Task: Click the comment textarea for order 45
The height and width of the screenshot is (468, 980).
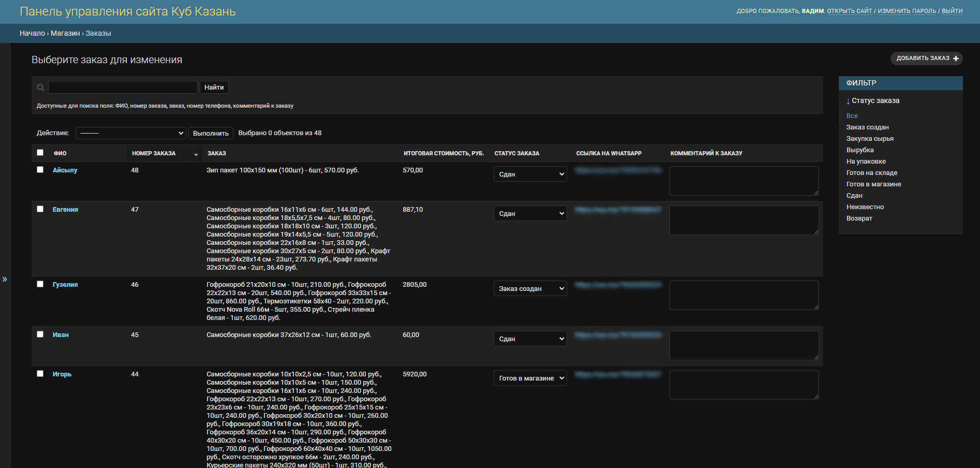Action: 744,345
